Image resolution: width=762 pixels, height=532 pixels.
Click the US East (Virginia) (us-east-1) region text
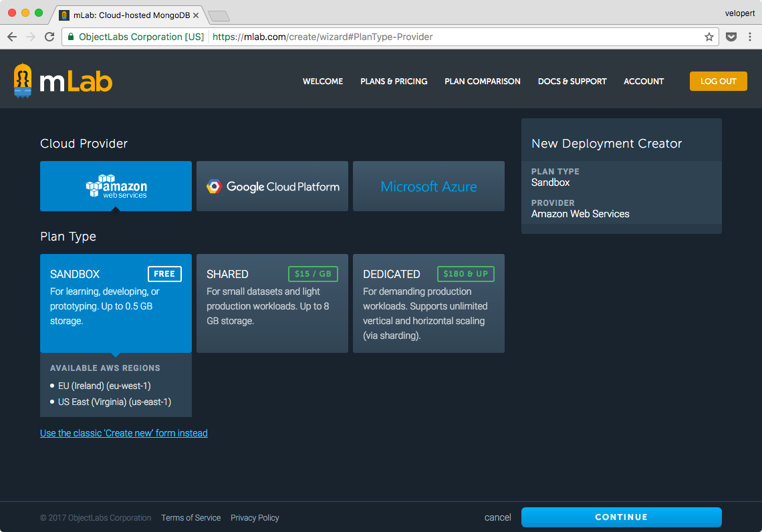[115, 402]
